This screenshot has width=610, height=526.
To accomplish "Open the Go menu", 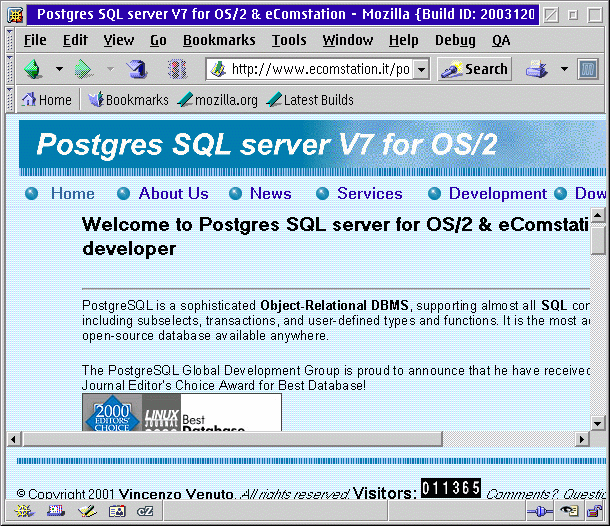I will [158, 40].
